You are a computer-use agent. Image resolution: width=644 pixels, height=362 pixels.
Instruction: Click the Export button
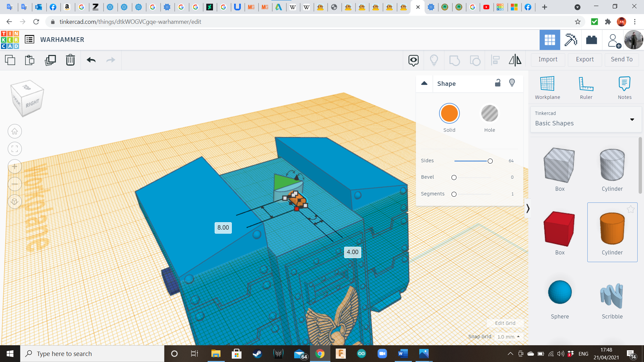point(585,59)
